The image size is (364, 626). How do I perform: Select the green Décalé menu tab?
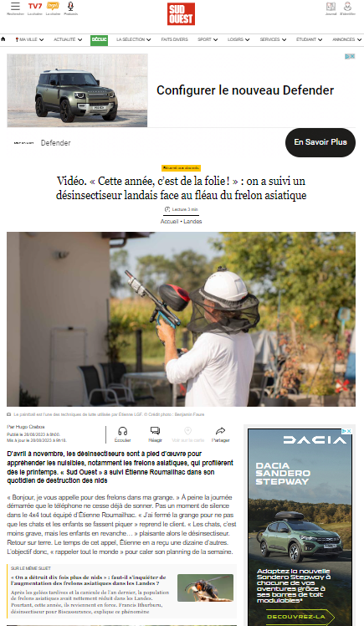click(x=99, y=39)
